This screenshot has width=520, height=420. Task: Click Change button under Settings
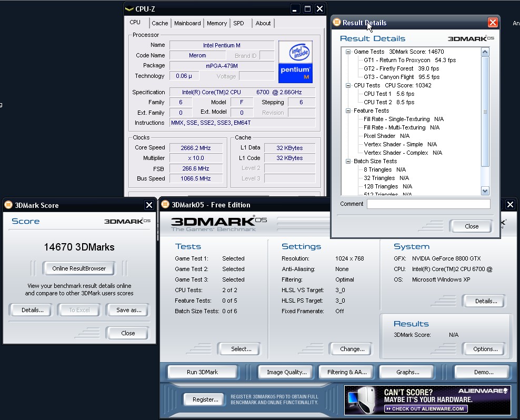(x=352, y=349)
